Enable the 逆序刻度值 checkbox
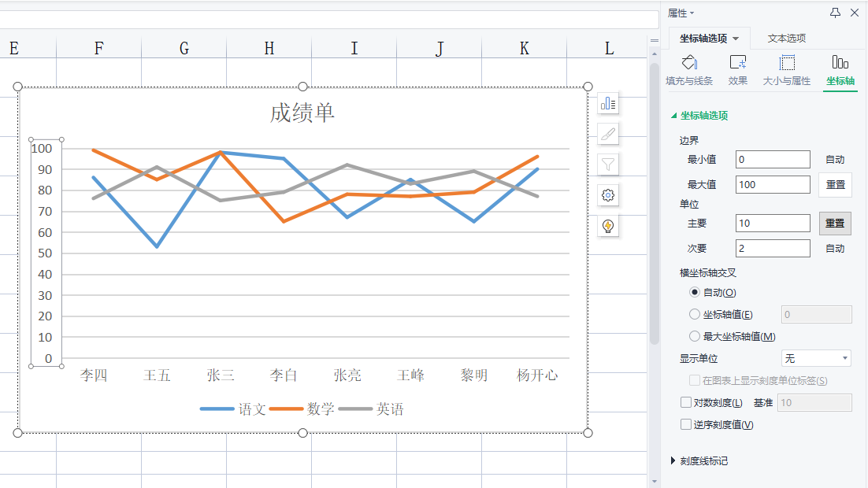The width and height of the screenshot is (868, 488). coord(685,423)
